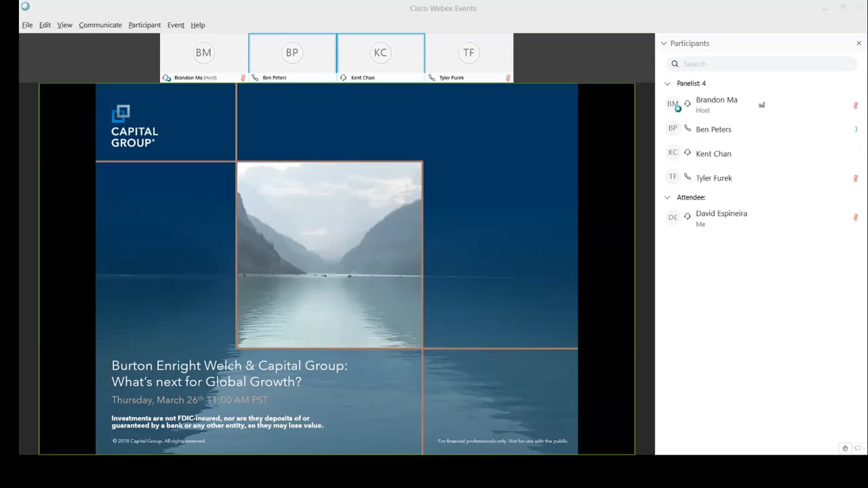Click the signal strength icon beside Brandon Ma

pyautogui.click(x=762, y=105)
